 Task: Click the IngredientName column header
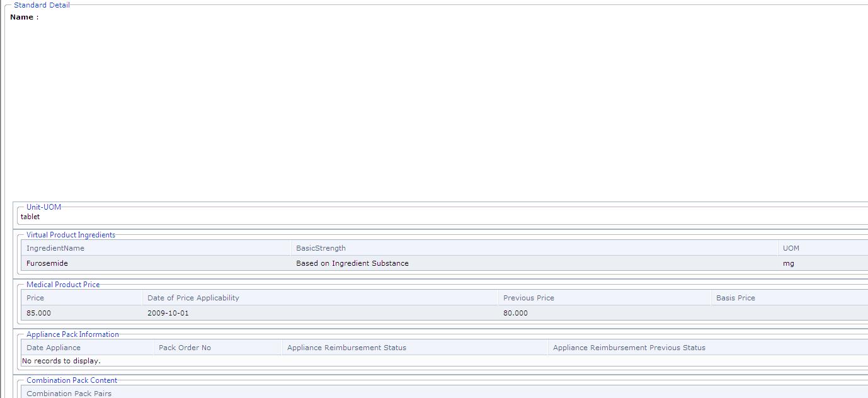(x=55, y=248)
